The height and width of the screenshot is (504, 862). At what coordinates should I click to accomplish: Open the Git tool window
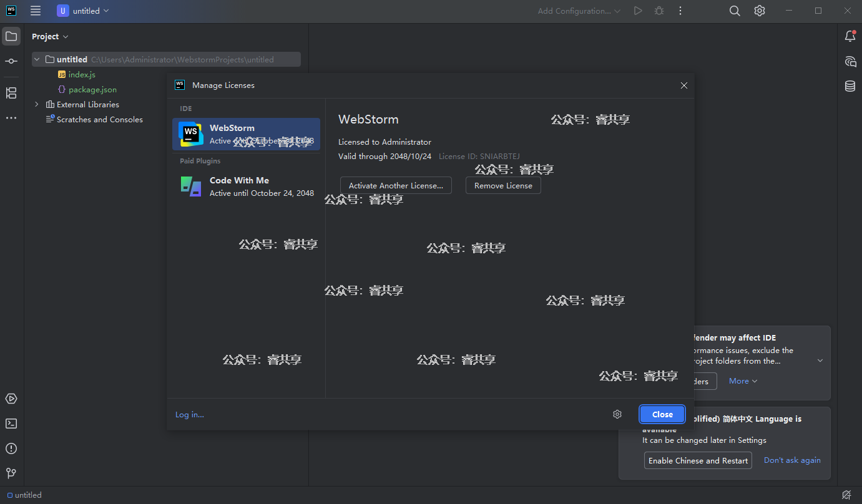point(11,473)
